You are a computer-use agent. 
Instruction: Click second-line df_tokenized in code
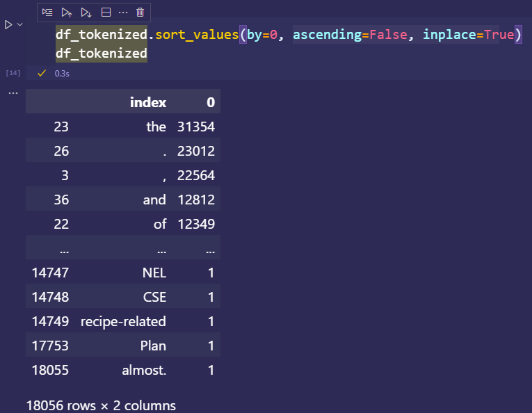[x=102, y=54]
